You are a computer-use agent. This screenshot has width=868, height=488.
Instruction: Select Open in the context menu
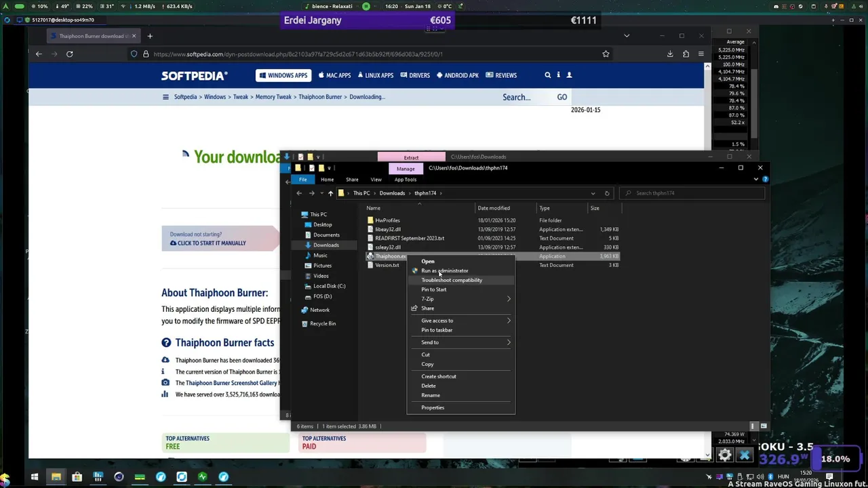[x=427, y=261]
